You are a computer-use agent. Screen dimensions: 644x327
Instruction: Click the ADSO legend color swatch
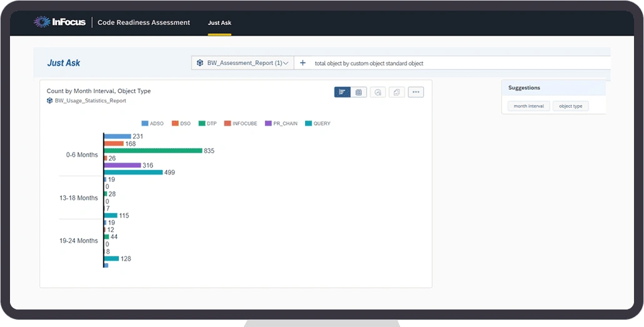(x=144, y=124)
